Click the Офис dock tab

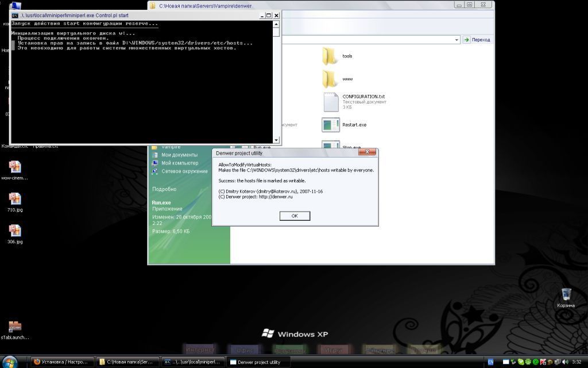coord(245,350)
